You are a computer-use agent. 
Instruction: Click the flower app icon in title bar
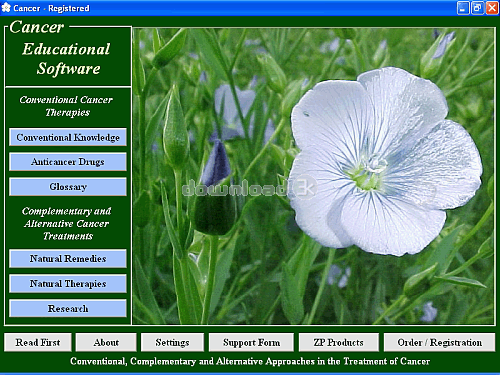click(x=6, y=8)
